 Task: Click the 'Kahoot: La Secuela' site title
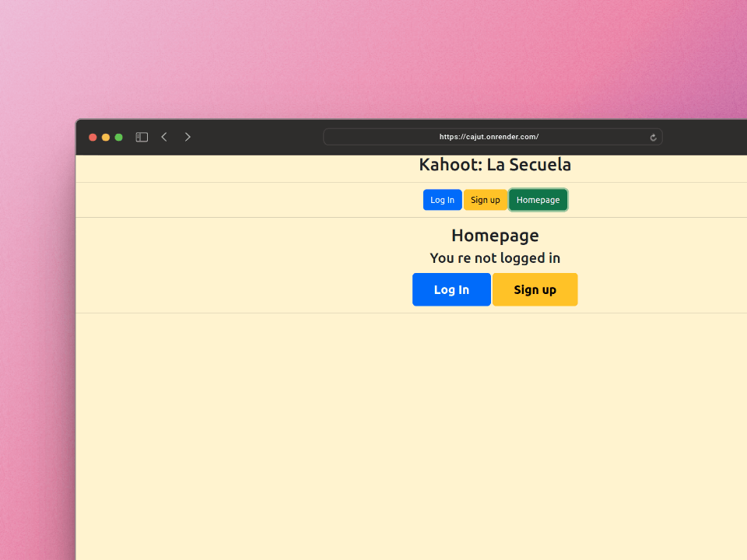tap(495, 165)
